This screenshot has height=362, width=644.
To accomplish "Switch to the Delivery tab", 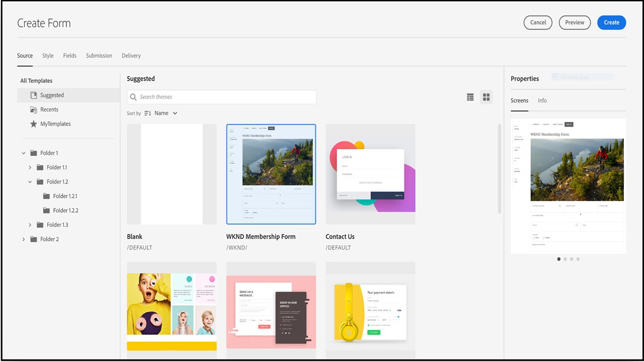I will coord(131,56).
